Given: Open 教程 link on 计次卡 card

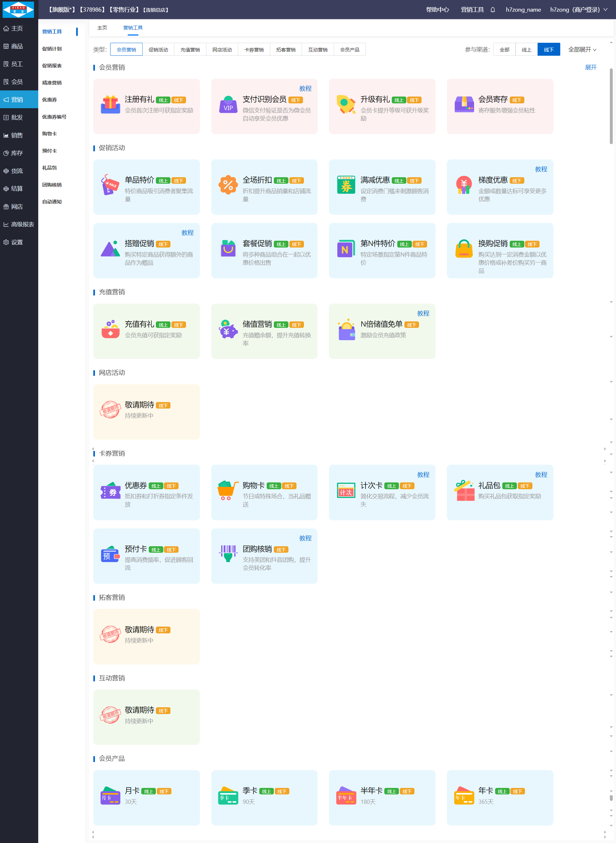Looking at the screenshot, I should click(423, 475).
